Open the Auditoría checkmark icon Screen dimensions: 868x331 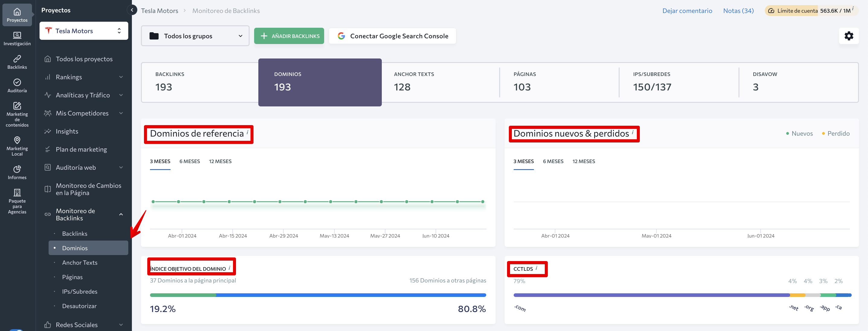(17, 83)
